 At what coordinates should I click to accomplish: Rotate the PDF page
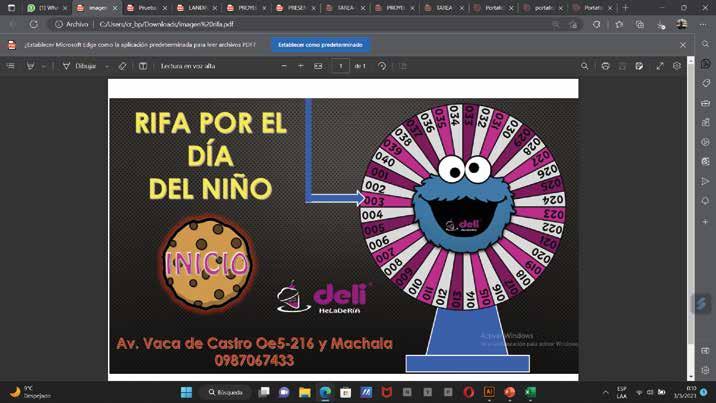382,66
